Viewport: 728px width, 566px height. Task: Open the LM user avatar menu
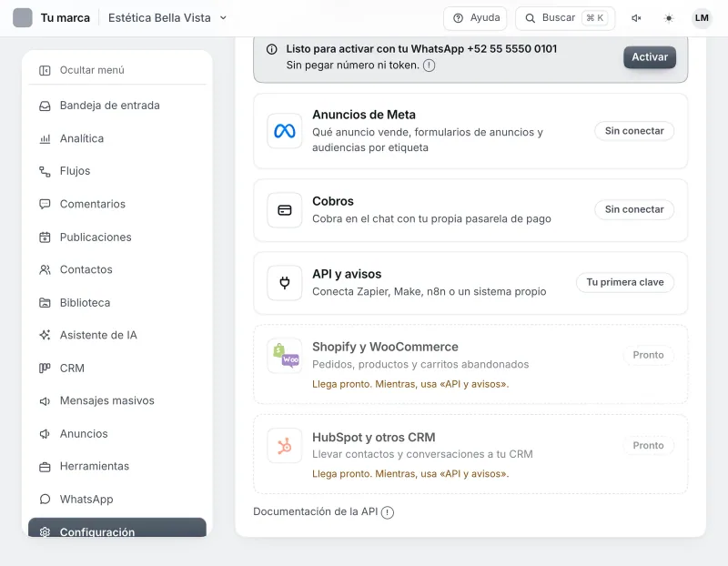pyautogui.click(x=702, y=18)
